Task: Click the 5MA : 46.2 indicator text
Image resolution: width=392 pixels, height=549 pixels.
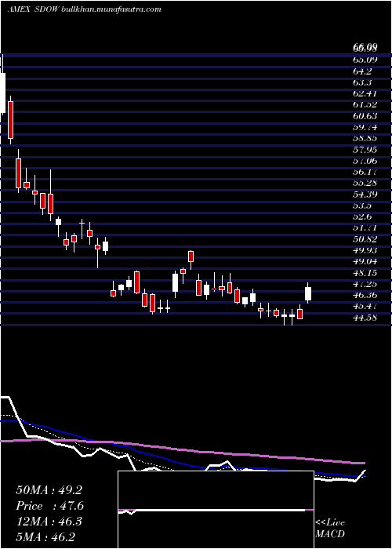Action: [45, 536]
